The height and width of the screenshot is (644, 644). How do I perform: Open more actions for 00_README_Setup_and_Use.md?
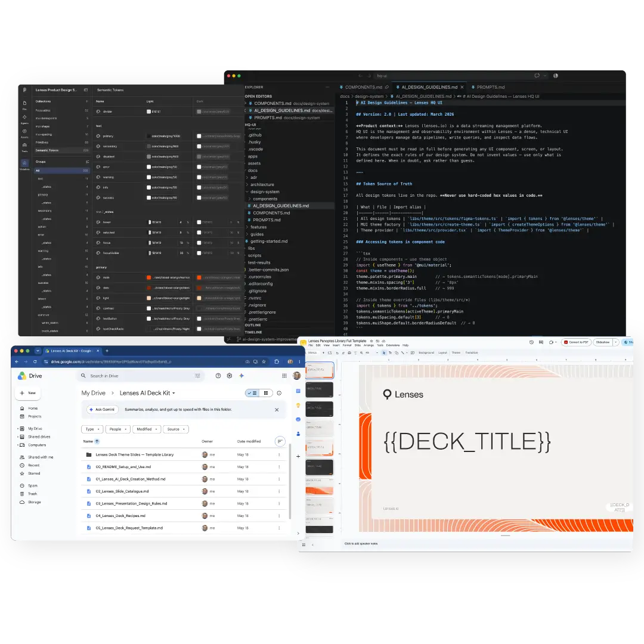(x=279, y=466)
